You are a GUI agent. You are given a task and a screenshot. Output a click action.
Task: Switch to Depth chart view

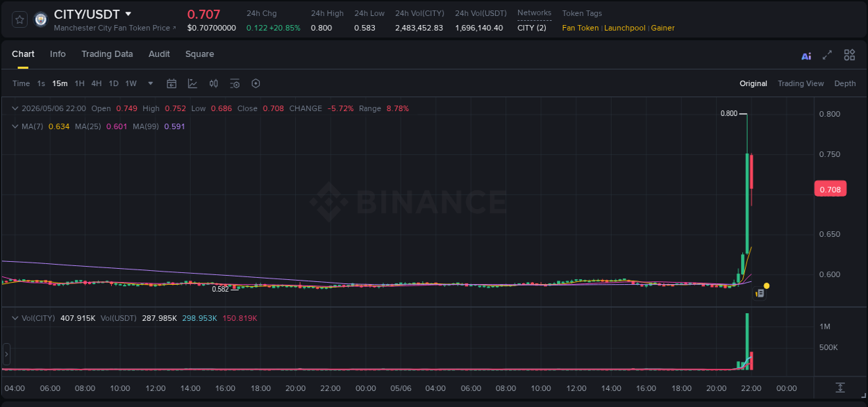pyautogui.click(x=845, y=83)
